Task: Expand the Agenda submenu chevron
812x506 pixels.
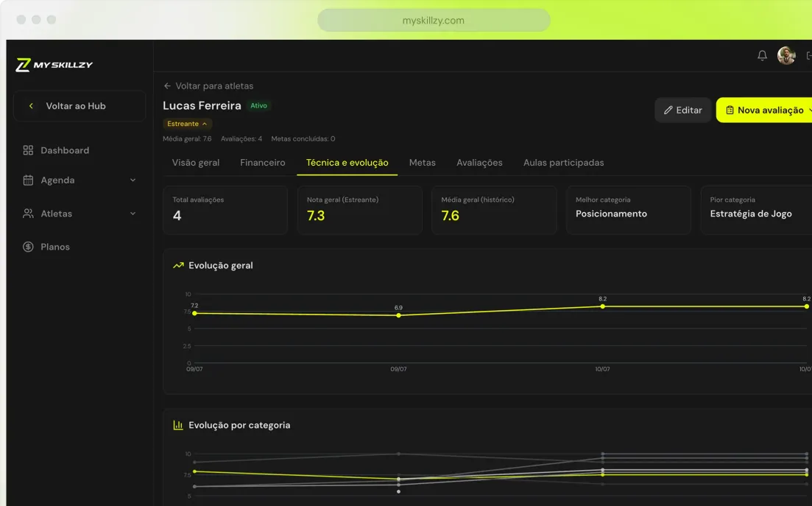Action: 133,180
